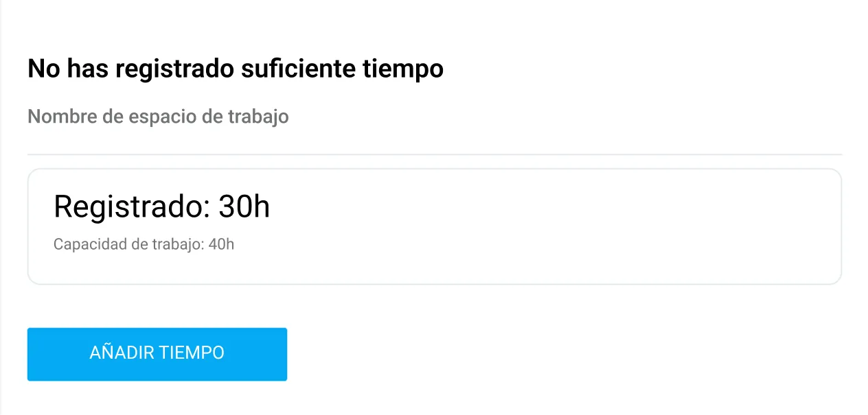Click the Registrado: 30h heading
Screen dimensions: 868x415
pyautogui.click(x=162, y=206)
